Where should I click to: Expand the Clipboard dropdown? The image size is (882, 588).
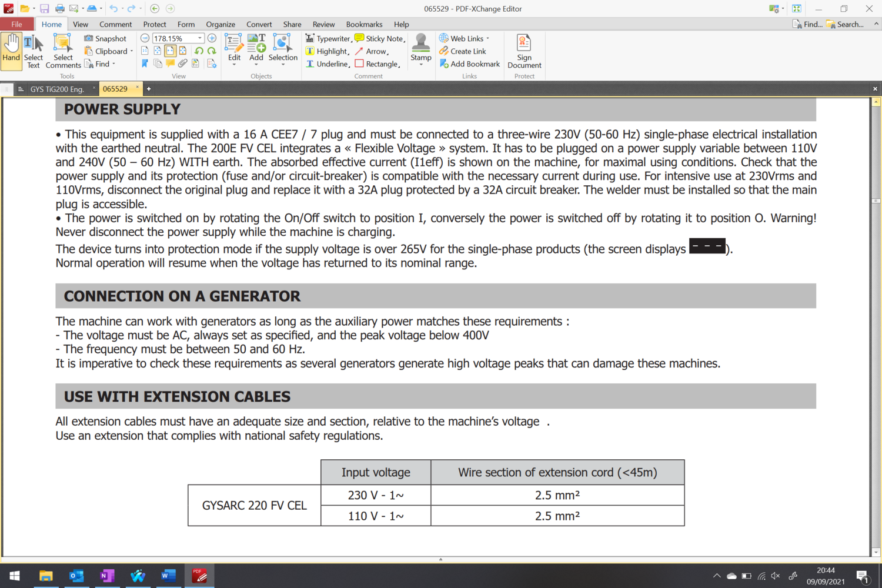[132, 51]
